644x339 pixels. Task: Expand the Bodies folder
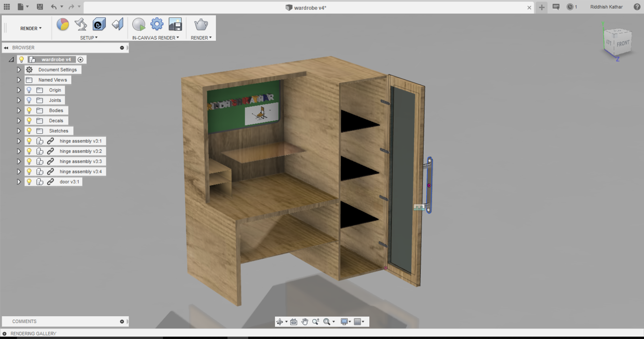pos(19,110)
